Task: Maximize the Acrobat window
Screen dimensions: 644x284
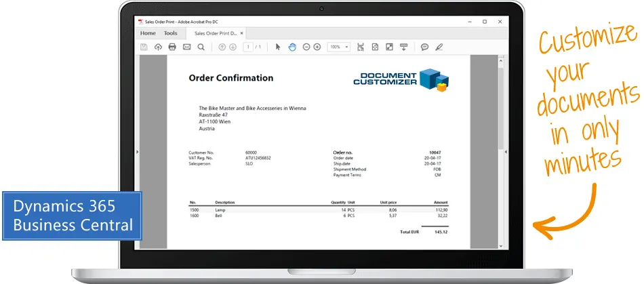Action: click(x=485, y=22)
